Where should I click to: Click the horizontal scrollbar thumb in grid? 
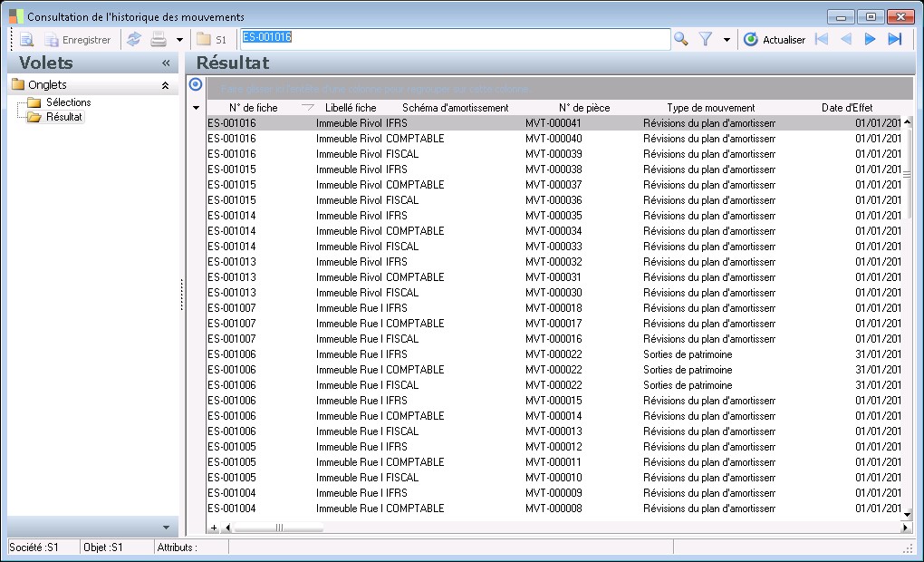[278, 528]
